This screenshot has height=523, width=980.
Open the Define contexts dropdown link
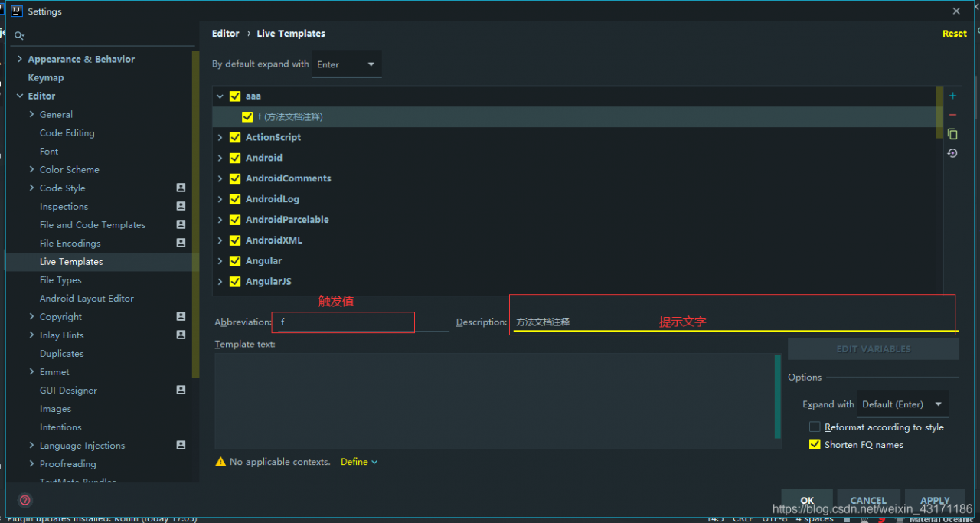click(x=359, y=462)
